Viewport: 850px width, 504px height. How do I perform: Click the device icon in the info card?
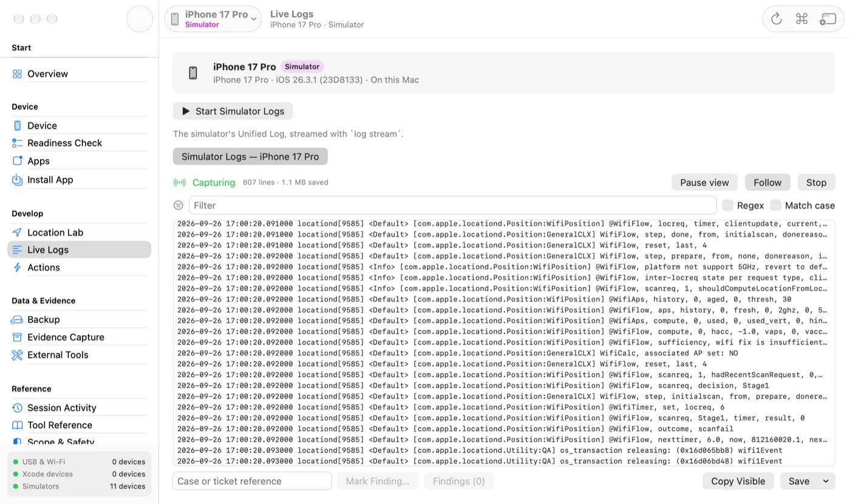click(x=193, y=73)
